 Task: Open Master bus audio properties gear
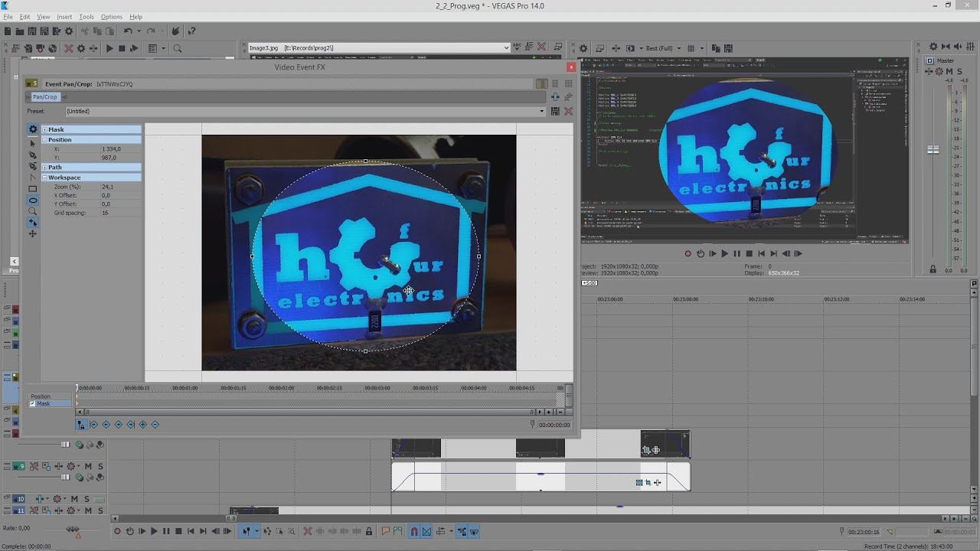click(x=933, y=47)
